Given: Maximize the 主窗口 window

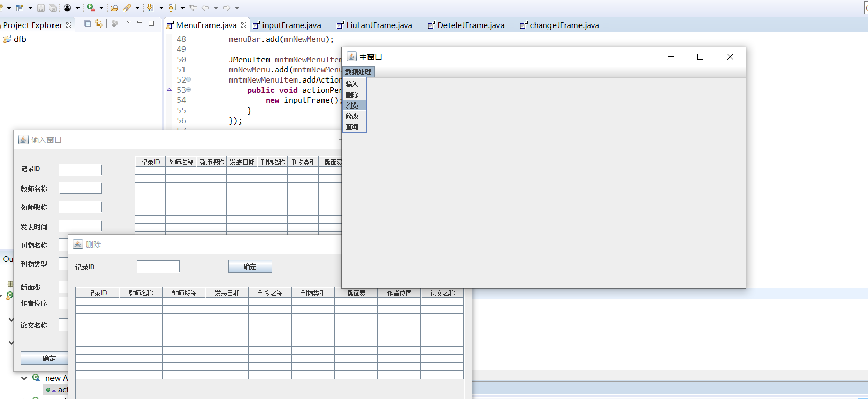Looking at the screenshot, I should pos(700,57).
